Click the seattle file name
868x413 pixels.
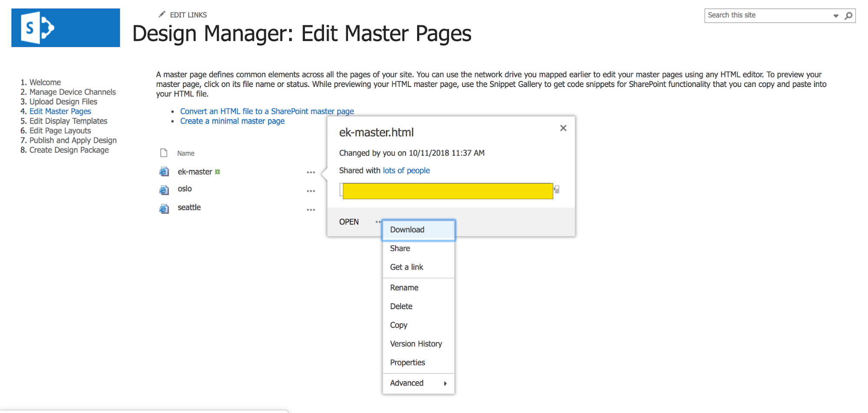click(189, 207)
